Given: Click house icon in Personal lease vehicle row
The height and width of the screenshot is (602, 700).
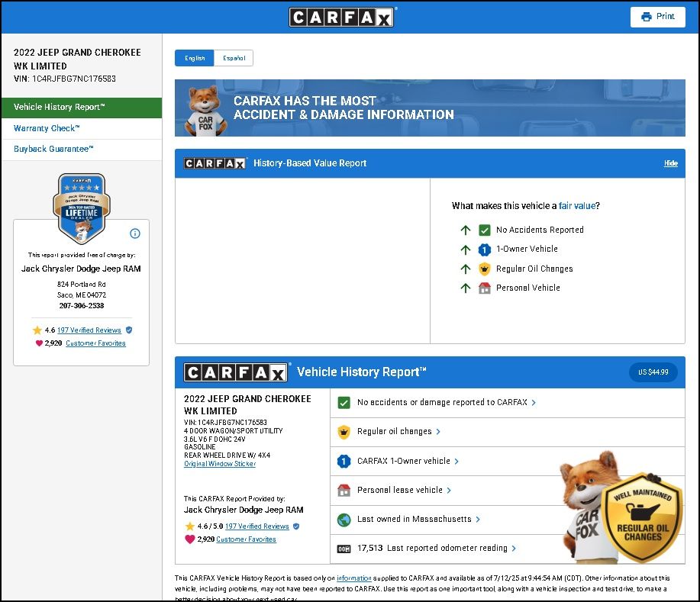Looking at the screenshot, I should 344,490.
